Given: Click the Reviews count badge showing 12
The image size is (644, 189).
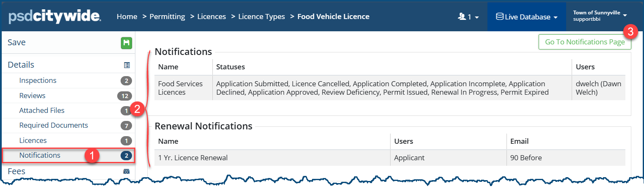Looking at the screenshot, I should [125, 96].
